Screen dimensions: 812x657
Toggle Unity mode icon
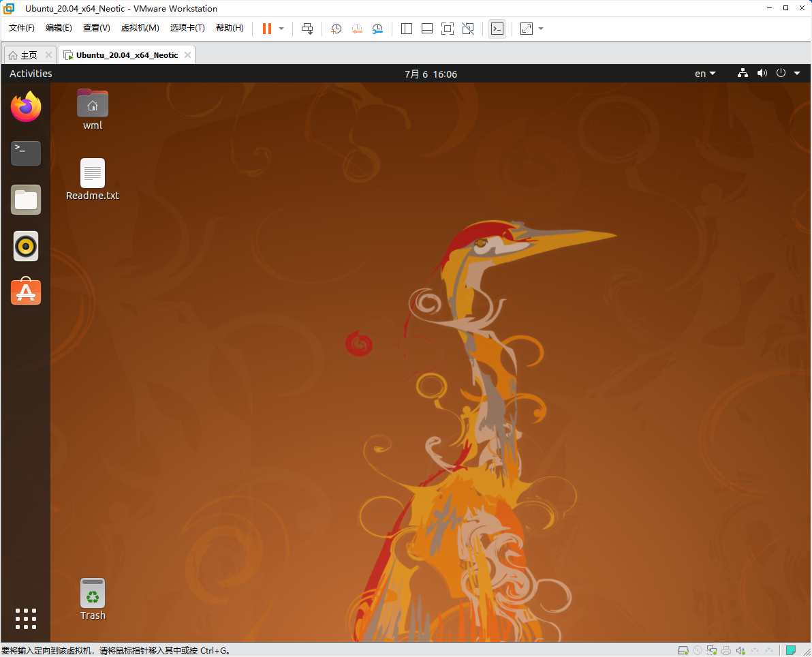[x=468, y=29]
